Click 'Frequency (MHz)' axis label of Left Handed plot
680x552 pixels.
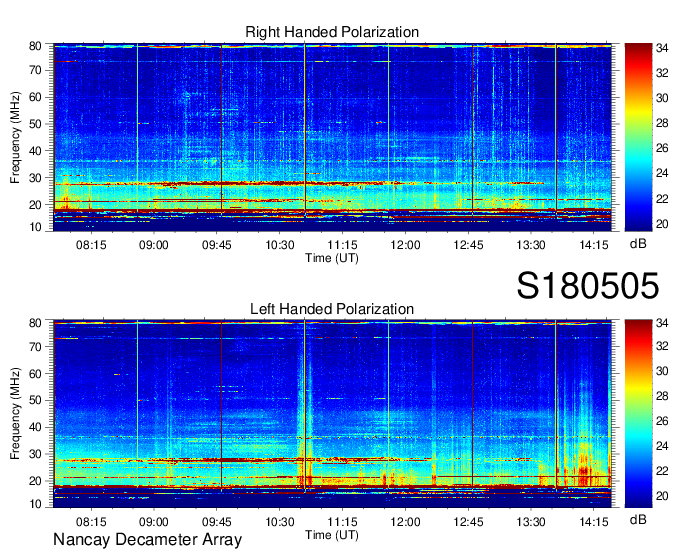point(15,414)
